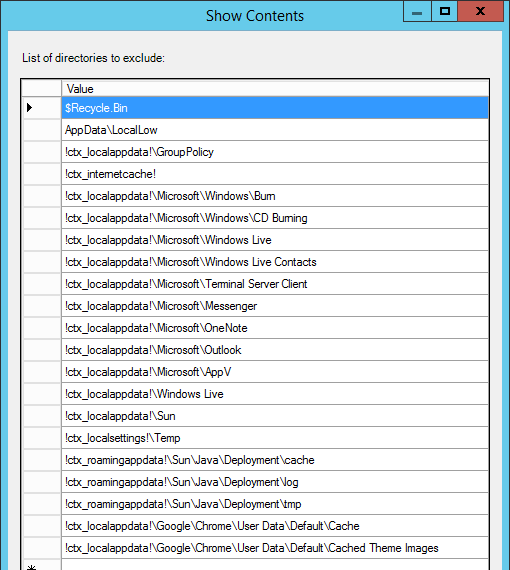Click the Value column header

275,89
